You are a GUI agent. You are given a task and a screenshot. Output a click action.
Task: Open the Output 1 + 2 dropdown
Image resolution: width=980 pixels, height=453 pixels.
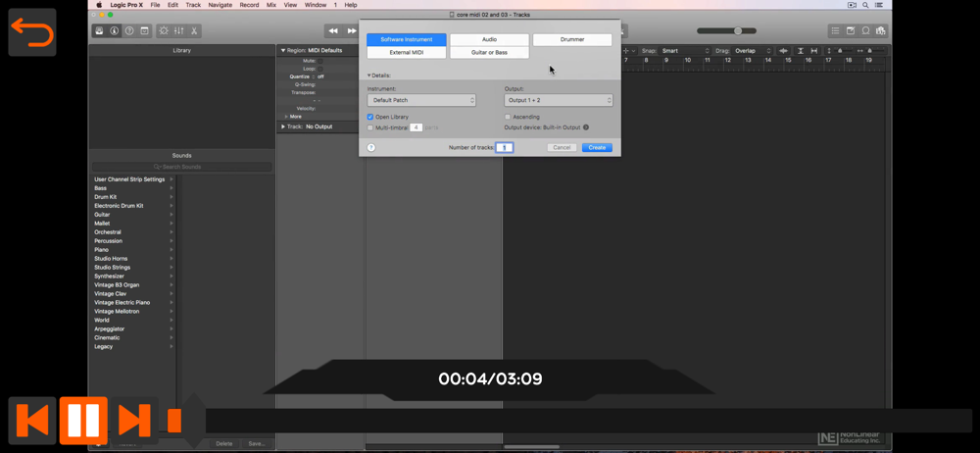coord(559,100)
